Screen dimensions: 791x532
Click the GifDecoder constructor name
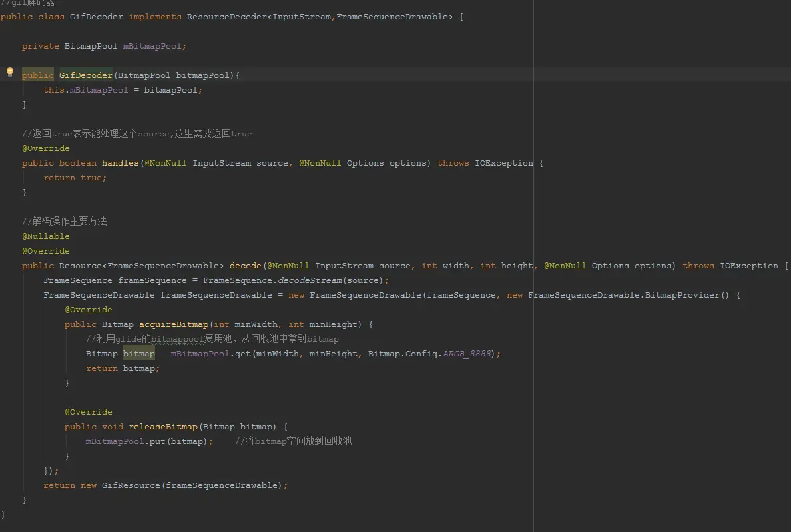(86, 75)
